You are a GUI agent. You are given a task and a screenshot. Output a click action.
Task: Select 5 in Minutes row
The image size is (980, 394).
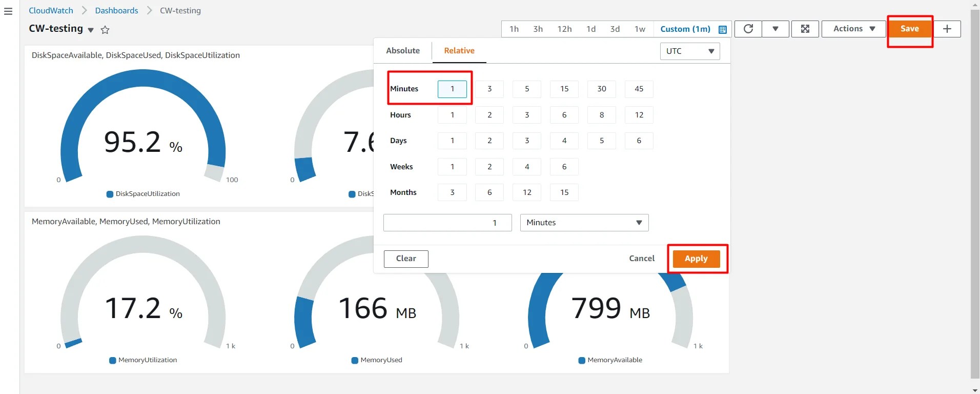[x=527, y=89]
